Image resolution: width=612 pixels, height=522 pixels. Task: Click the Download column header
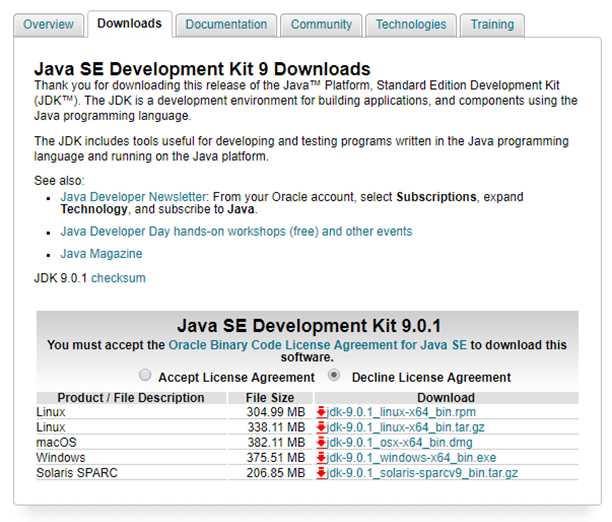446,397
